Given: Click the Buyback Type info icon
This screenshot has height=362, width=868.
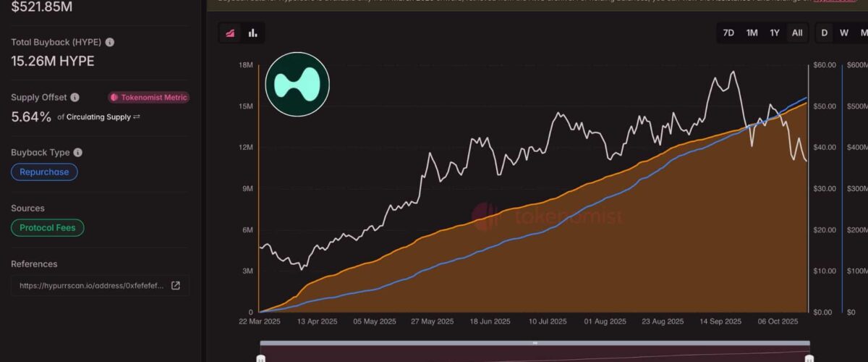Looking at the screenshot, I should 78,153.
